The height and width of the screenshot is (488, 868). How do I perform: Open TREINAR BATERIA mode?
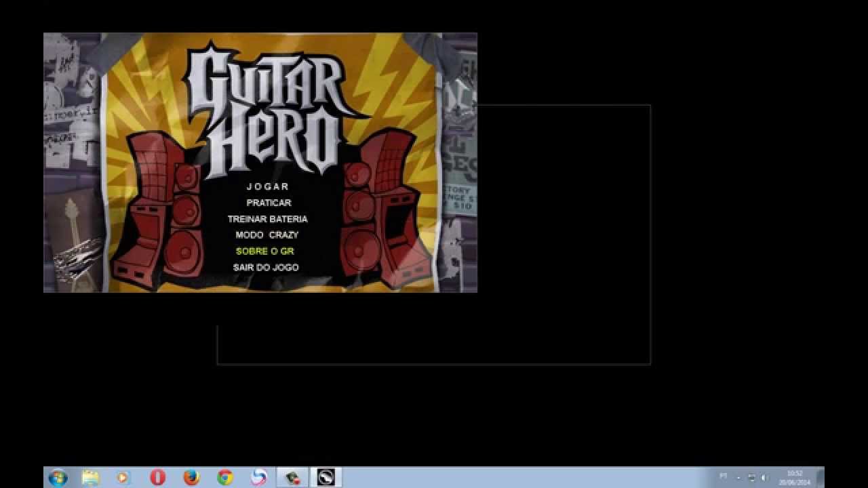[267, 219]
